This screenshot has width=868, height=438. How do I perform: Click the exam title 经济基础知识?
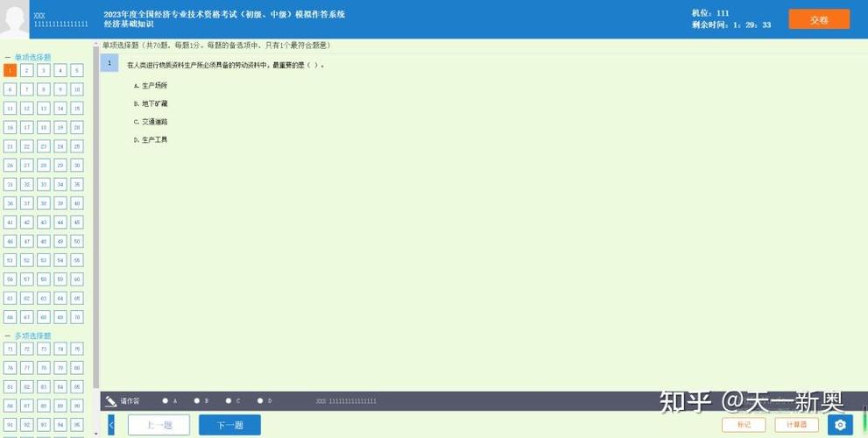(x=129, y=25)
